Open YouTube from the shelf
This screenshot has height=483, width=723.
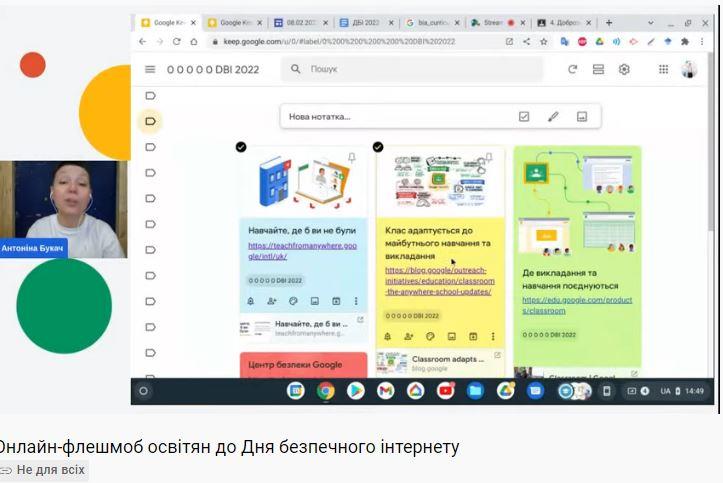pyautogui.click(x=445, y=391)
